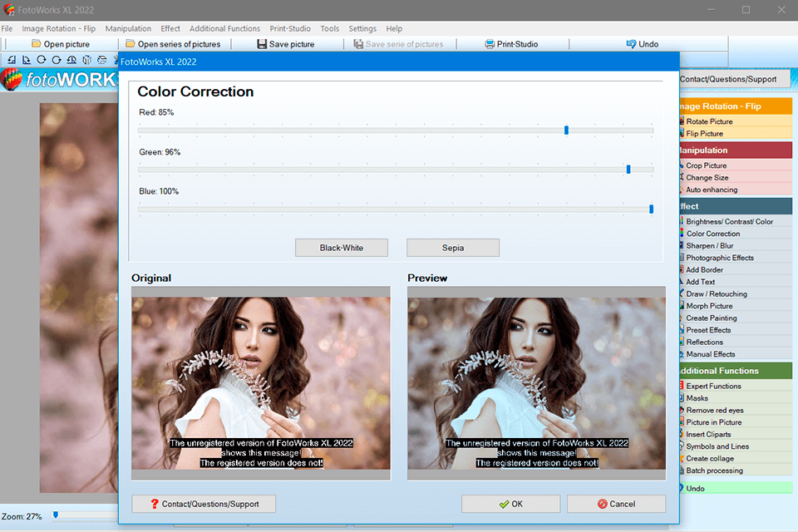This screenshot has height=532, width=798.
Task: Select Remove red eyes in sidebar
Action: click(x=736, y=411)
